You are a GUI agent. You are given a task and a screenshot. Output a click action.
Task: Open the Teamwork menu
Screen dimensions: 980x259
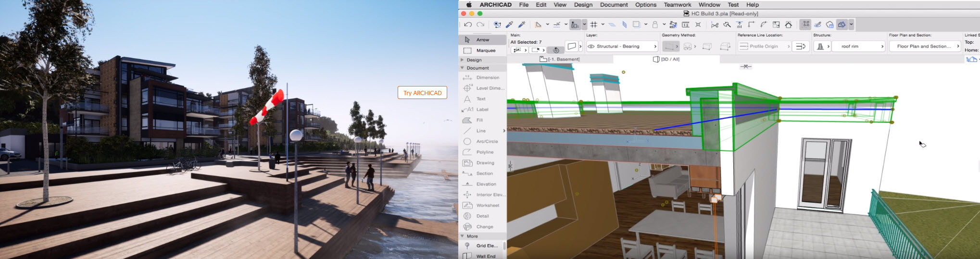(677, 5)
